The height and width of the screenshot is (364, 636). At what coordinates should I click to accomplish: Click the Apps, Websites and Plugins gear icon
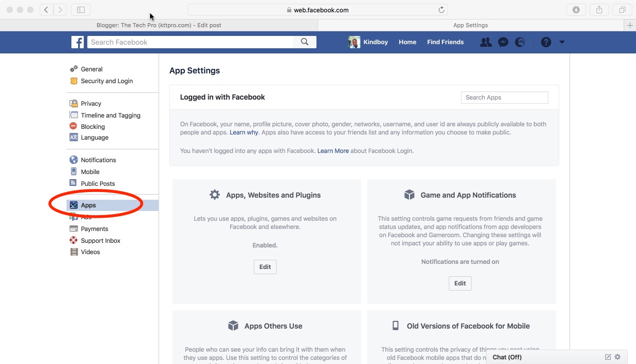215,195
